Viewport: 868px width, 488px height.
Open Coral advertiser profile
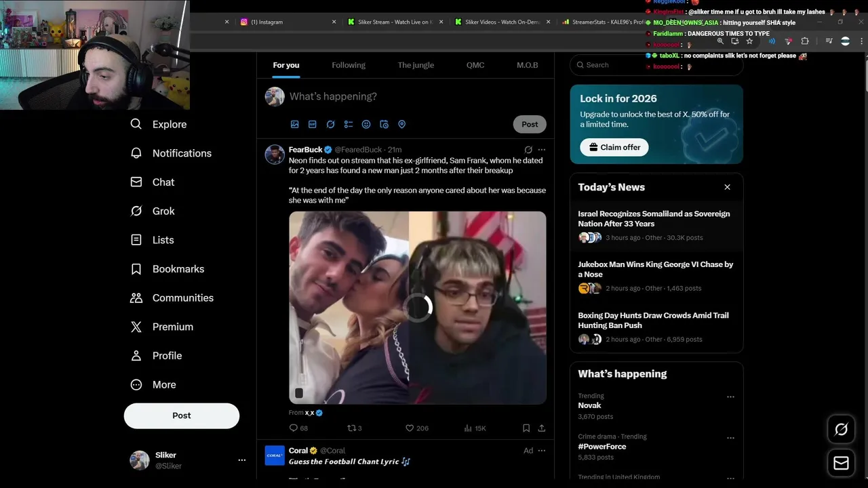coord(298,451)
